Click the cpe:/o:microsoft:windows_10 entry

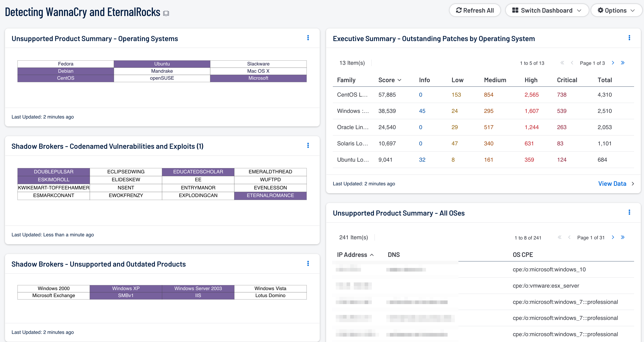pyautogui.click(x=549, y=270)
